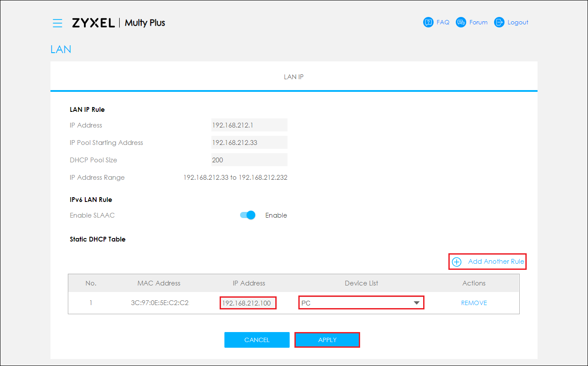Open the FAQ link

point(443,22)
